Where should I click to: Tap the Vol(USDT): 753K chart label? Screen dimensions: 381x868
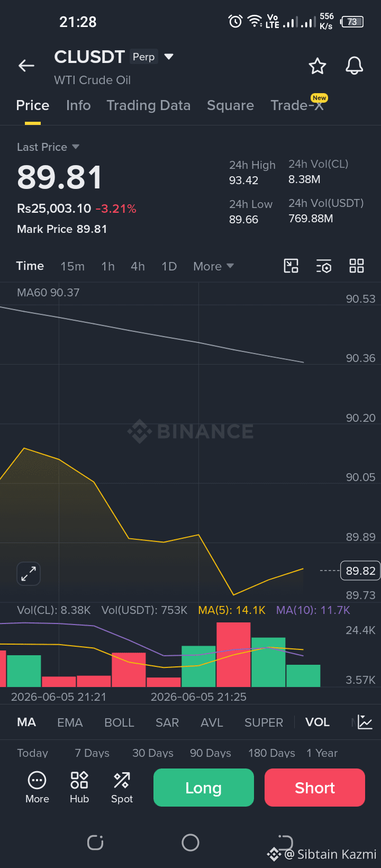pos(144,610)
